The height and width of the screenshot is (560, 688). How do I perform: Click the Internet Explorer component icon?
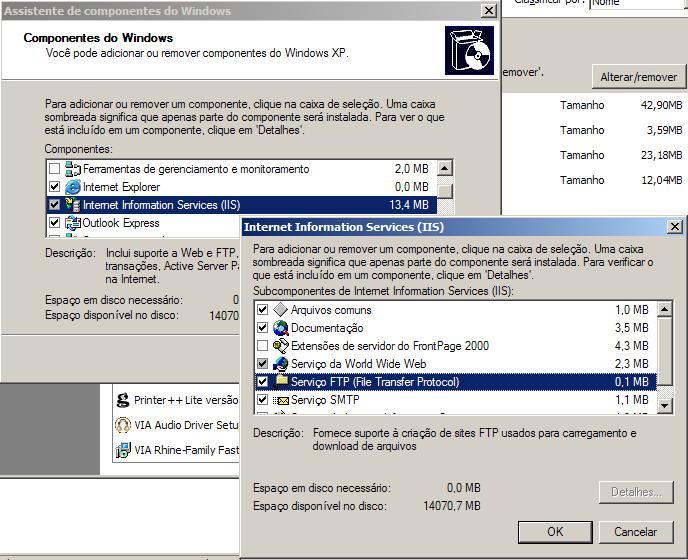pos(72,187)
